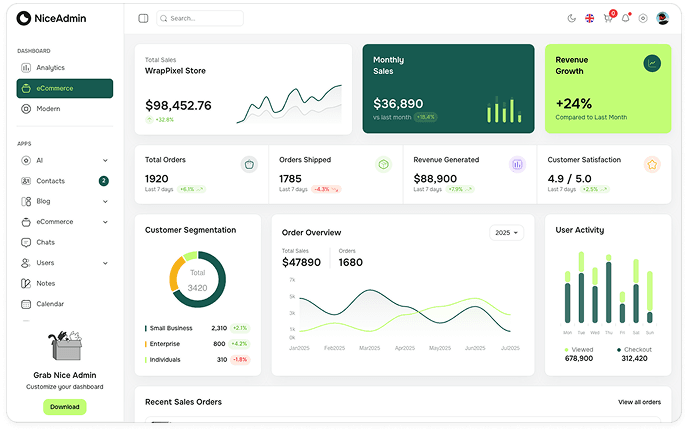
Task: Click the Customer Satisfaction star icon
Action: 652,164
